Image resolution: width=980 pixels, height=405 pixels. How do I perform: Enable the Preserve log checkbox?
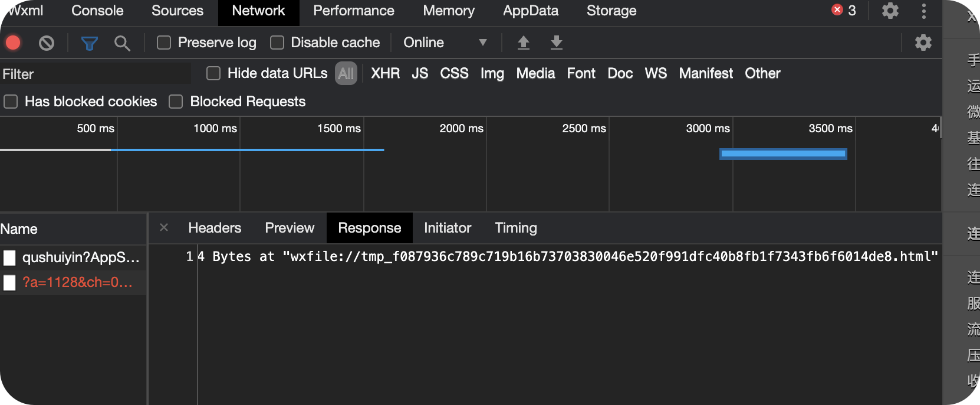point(164,43)
